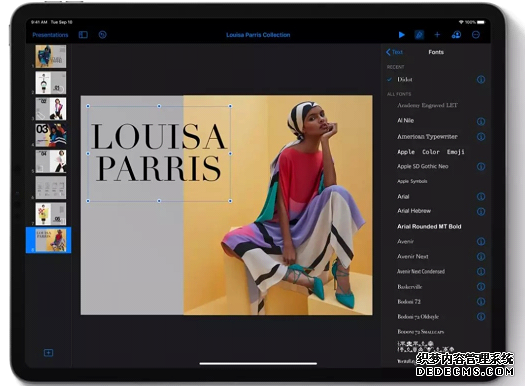
Task: Open slide 6 thumbnail
Action: [51, 187]
